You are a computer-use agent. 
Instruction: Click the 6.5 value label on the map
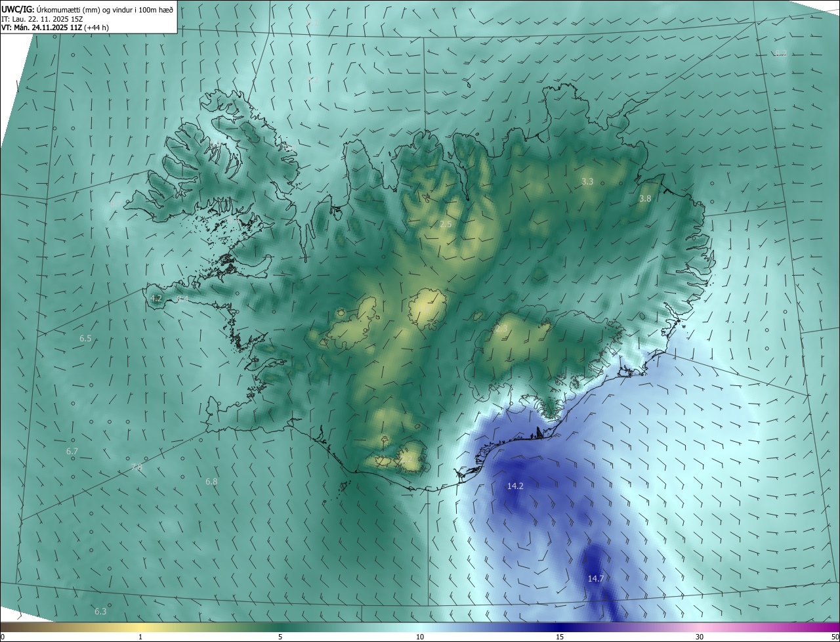pyautogui.click(x=85, y=339)
